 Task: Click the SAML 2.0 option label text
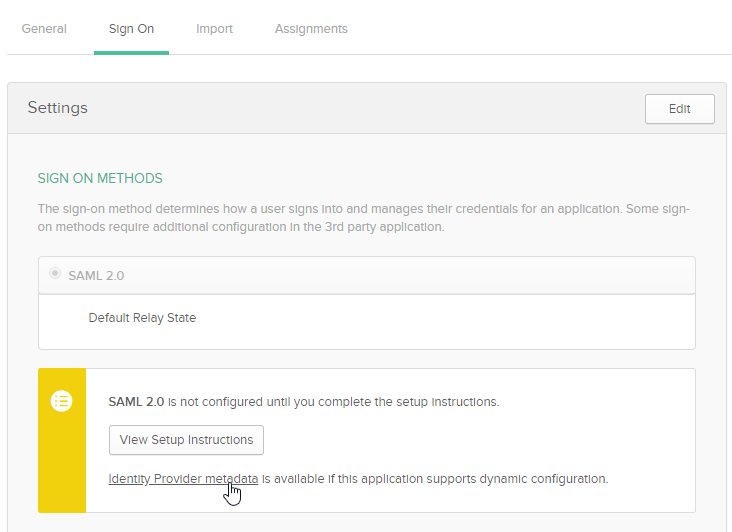click(x=96, y=276)
